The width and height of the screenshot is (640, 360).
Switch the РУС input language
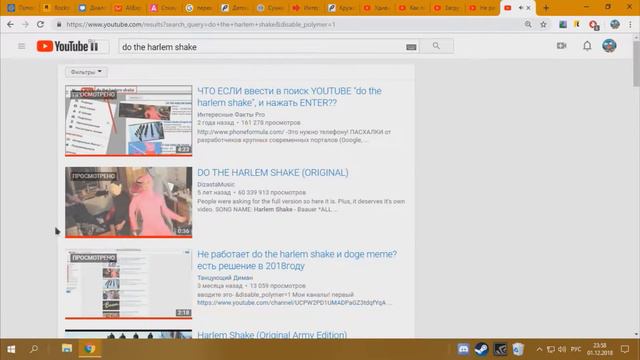pyautogui.click(x=576, y=349)
